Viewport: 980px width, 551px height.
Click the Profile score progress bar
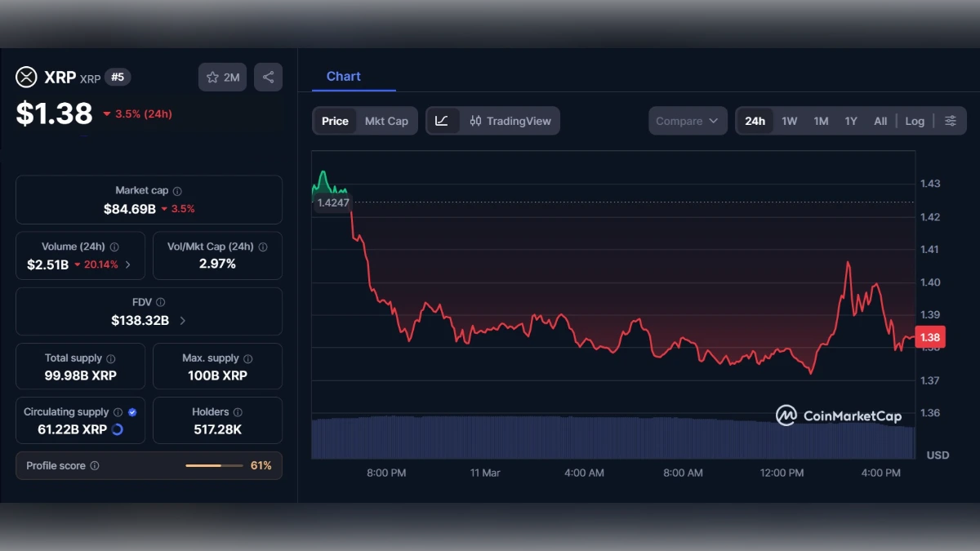click(x=215, y=465)
